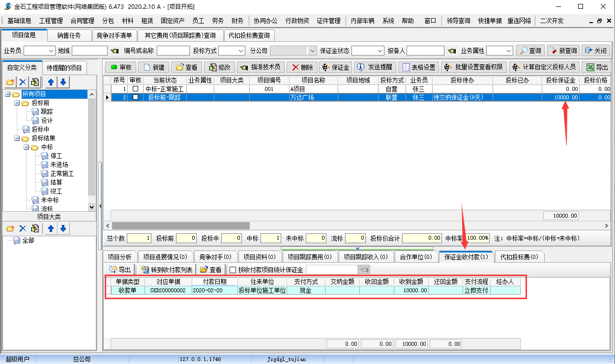
Task: Collapse the 投标结果 tree node
Action: click(17, 139)
